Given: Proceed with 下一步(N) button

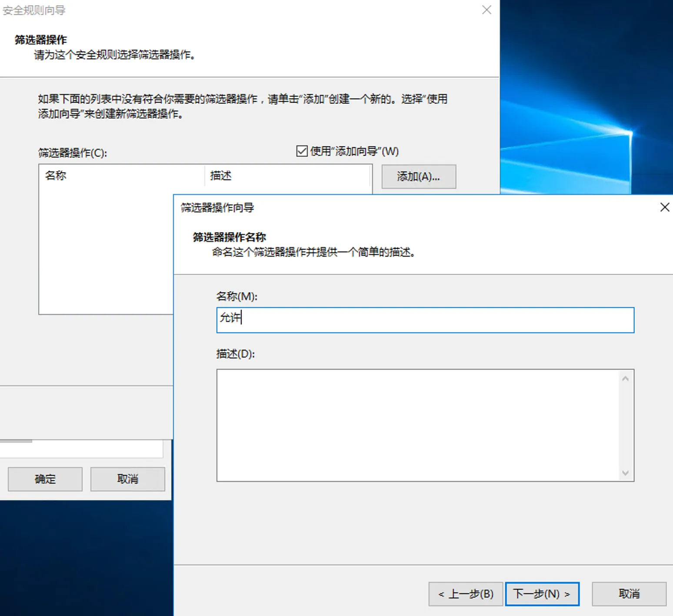Looking at the screenshot, I should [x=542, y=594].
